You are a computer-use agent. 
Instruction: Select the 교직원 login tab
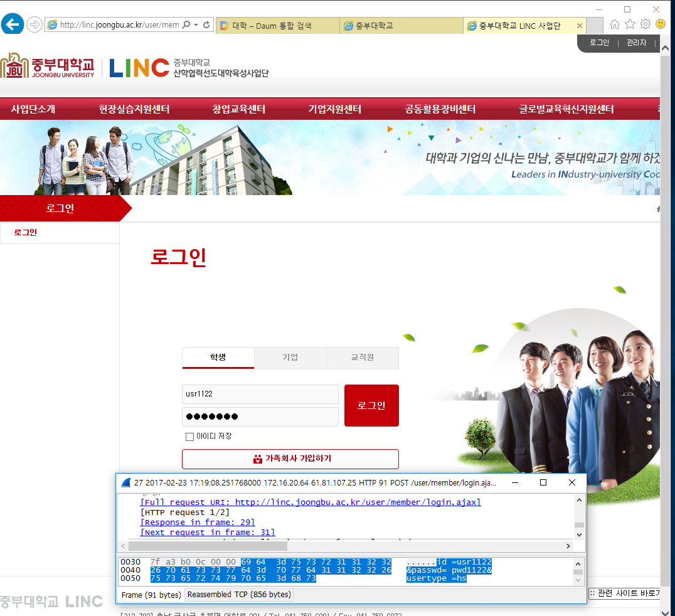[363, 358]
